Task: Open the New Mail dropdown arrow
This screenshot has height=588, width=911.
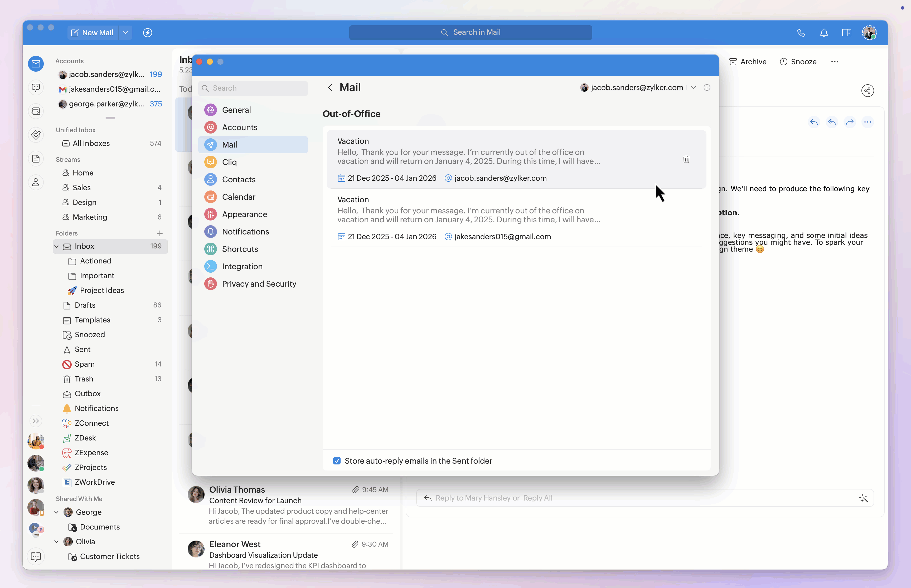Action: click(125, 33)
